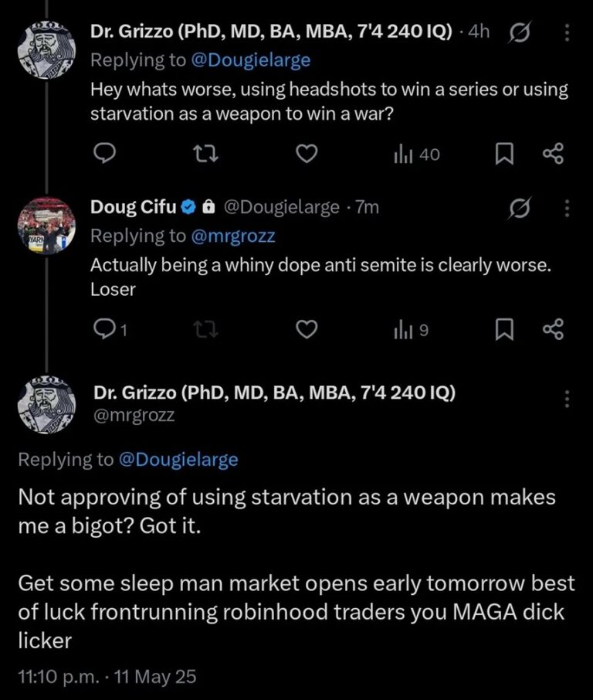
Task: Bookmark Dr. Grizzo's first tweet
Action: tap(503, 155)
